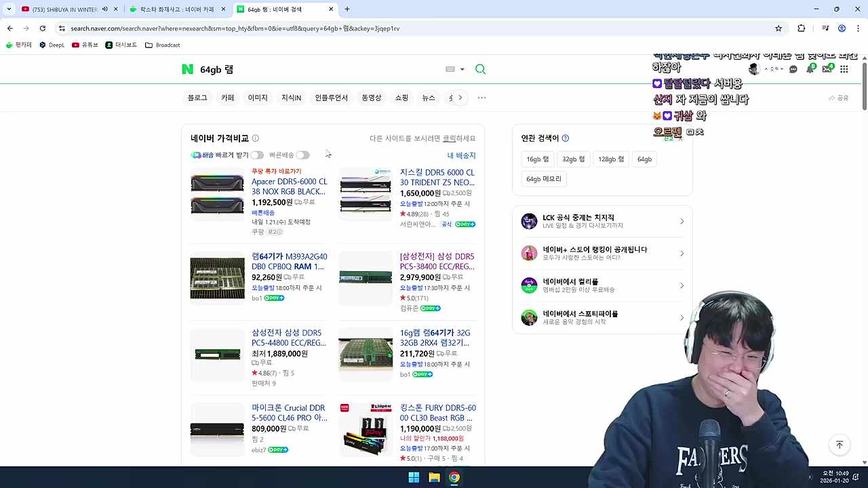Open the 내 배송지 link
Screen dimensions: 868x488
pyautogui.click(x=461, y=155)
